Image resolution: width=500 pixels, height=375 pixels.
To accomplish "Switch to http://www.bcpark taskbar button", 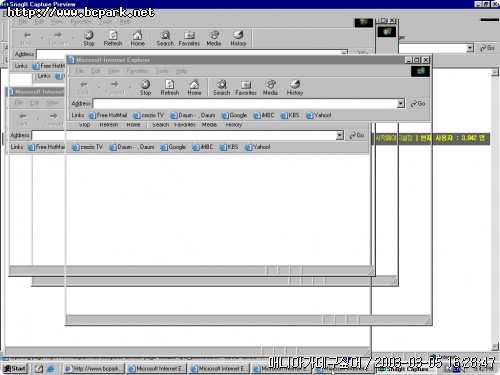I will pos(93,369).
